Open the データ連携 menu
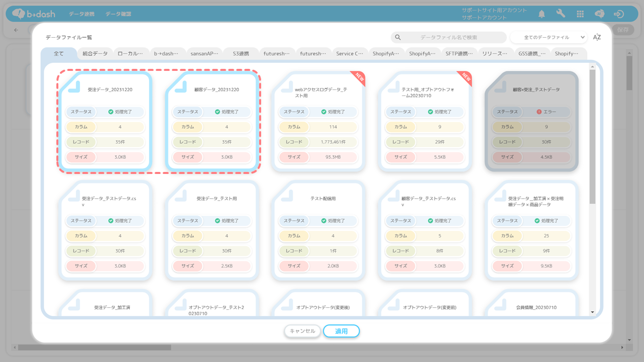 click(x=80, y=14)
